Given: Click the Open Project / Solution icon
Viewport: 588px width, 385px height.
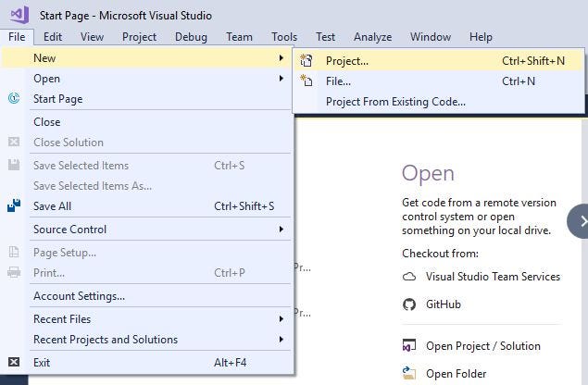Looking at the screenshot, I should [x=409, y=345].
